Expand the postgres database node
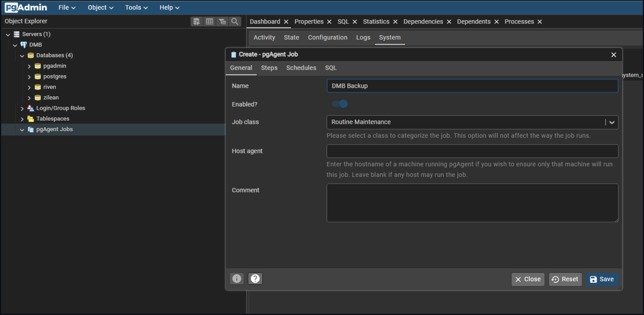This screenshot has height=315, width=644. pos(29,77)
